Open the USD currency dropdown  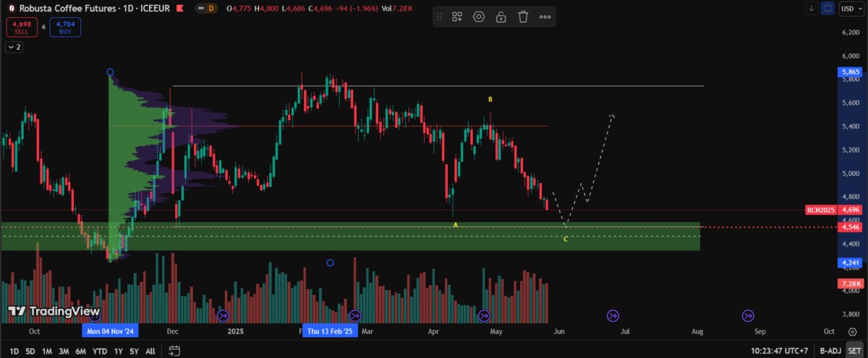(851, 9)
